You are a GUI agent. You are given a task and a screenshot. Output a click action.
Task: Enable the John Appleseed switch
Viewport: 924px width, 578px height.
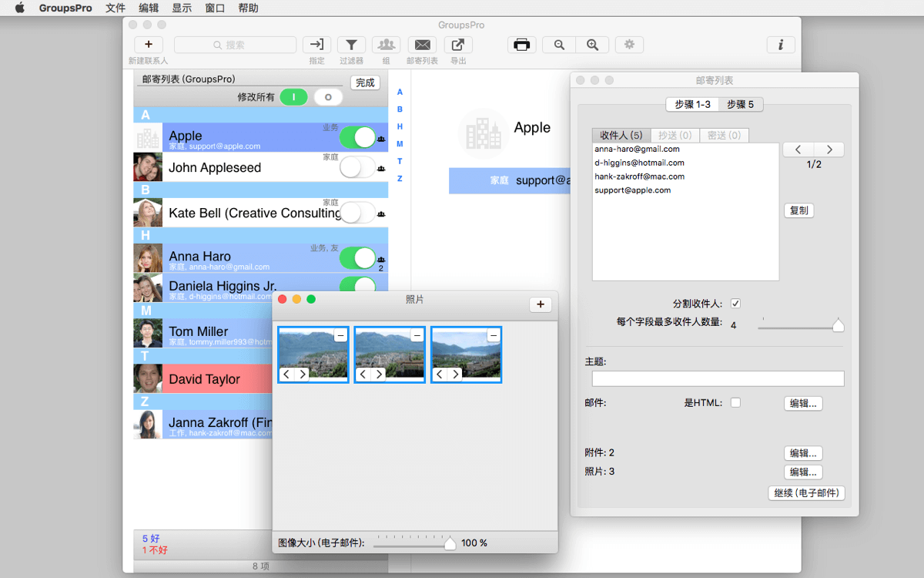[x=357, y=167]
